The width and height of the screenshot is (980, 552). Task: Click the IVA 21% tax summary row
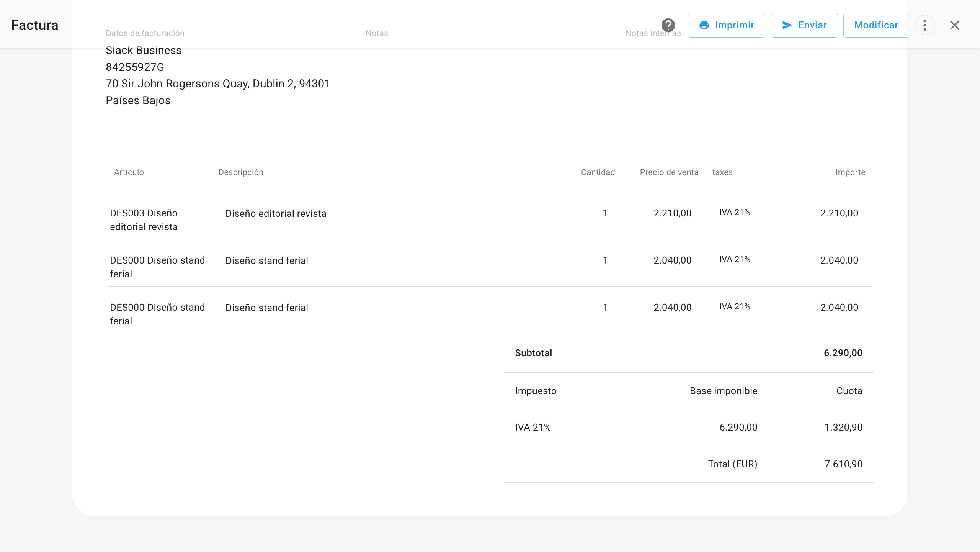coord(533,428)
